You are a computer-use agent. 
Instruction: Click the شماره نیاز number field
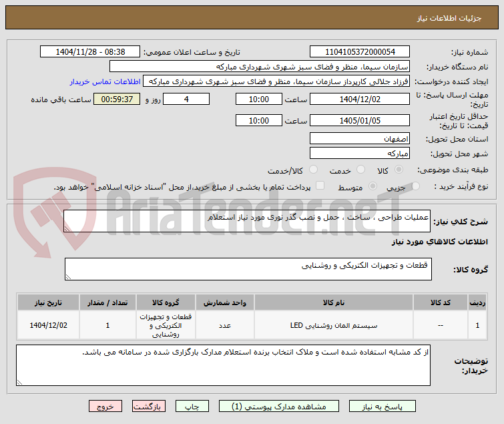[x=360, y=52]
